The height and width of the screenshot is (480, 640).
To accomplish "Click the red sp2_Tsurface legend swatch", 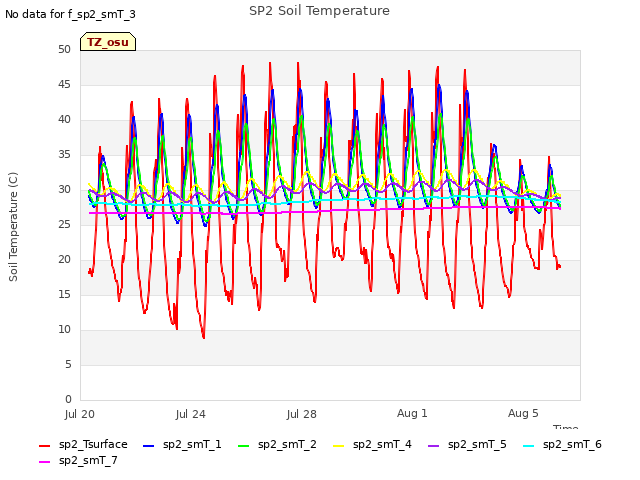I will pyautogui.click(x=44, y=446).
